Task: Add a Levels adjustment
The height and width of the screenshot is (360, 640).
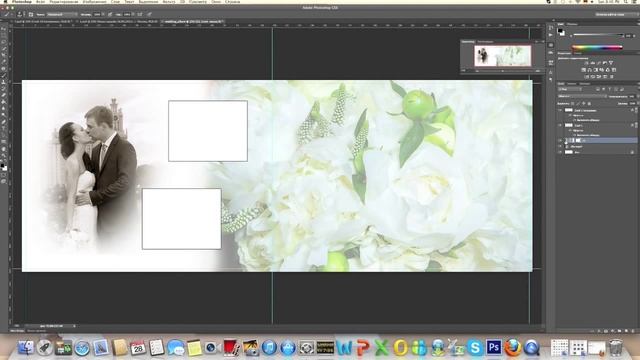Action: (593, 63)
